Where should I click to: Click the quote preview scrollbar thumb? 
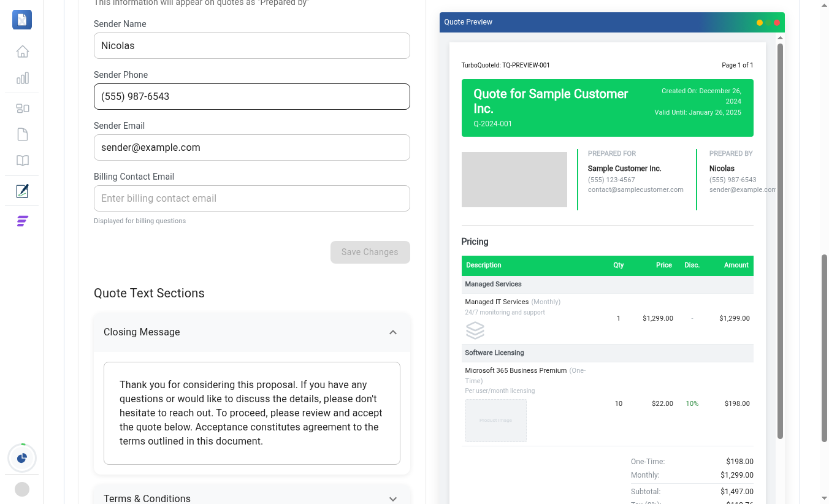[x=780, y=241]
